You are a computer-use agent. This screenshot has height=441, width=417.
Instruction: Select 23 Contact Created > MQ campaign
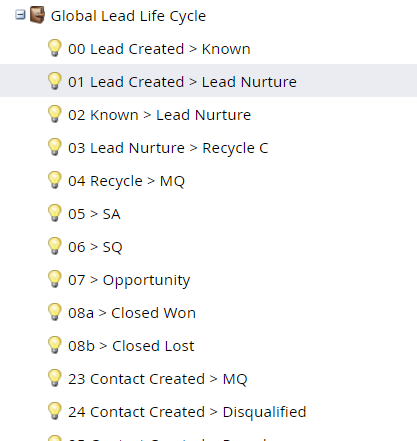(158, 379)
